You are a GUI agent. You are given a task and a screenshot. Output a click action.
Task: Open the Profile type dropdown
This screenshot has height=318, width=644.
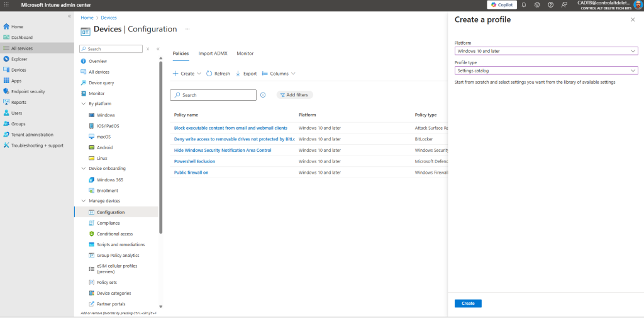tap(546, 71)
